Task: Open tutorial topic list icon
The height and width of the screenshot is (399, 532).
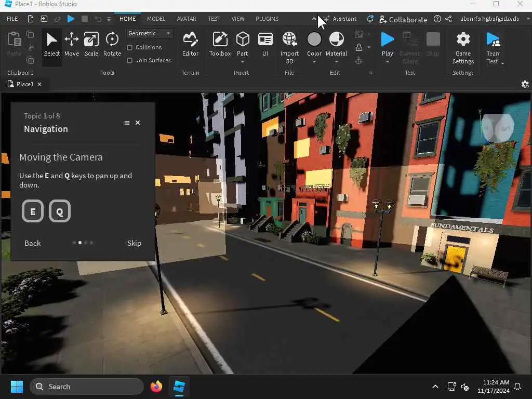Action: (x=127, y=123)
